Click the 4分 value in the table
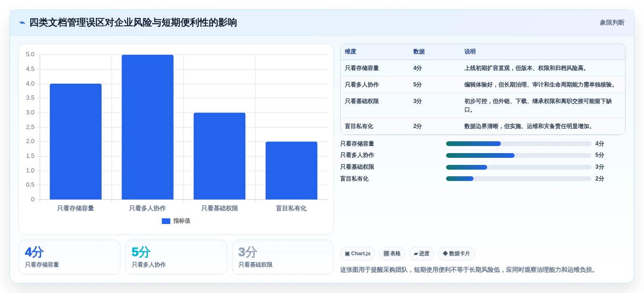 418,68
